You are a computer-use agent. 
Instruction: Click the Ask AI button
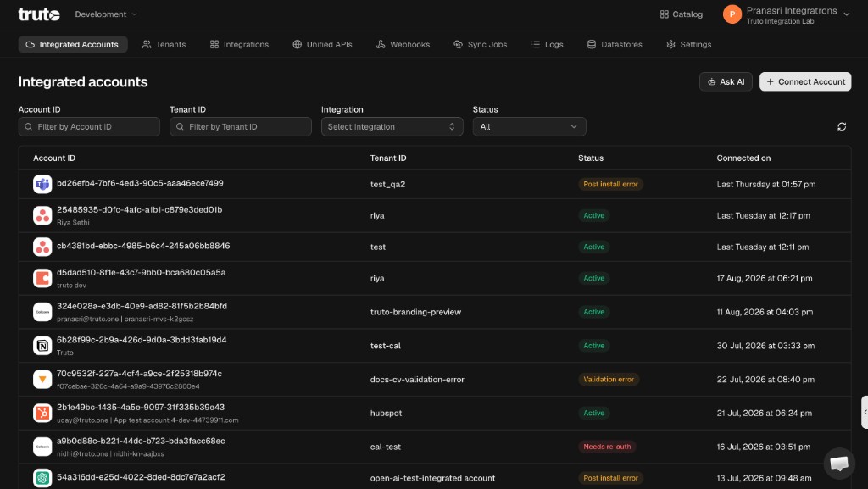pyautogui.click(x=726, y=82)
